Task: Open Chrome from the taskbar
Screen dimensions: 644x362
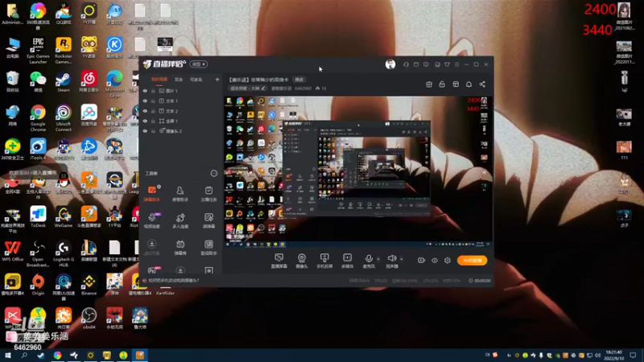Action: click(x=57, y=356)
